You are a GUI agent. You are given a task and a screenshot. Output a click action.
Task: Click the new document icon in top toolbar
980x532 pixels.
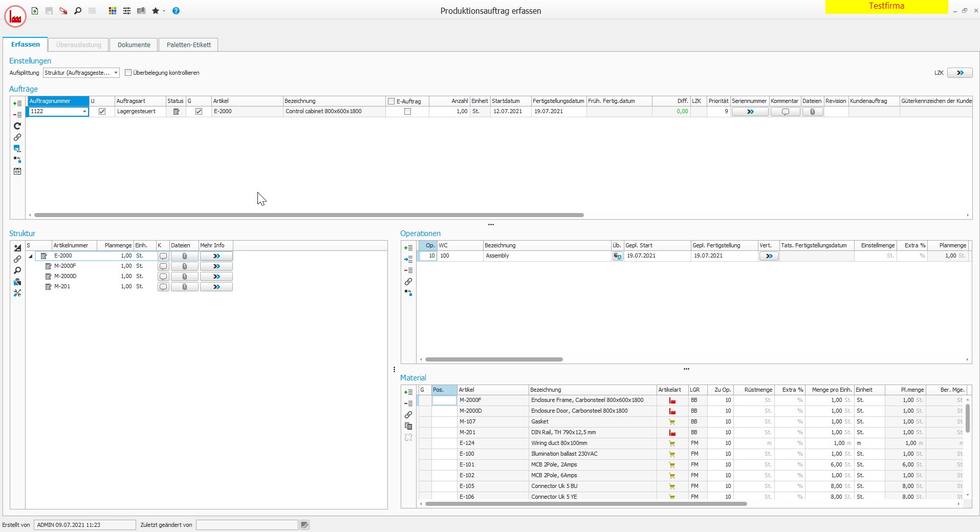click(35, 11)
